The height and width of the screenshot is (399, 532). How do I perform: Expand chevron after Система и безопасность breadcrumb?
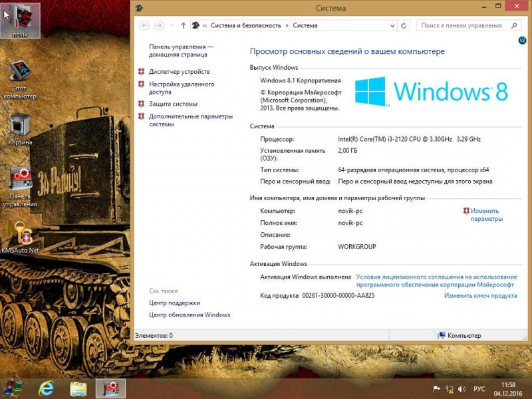[287, 26]
